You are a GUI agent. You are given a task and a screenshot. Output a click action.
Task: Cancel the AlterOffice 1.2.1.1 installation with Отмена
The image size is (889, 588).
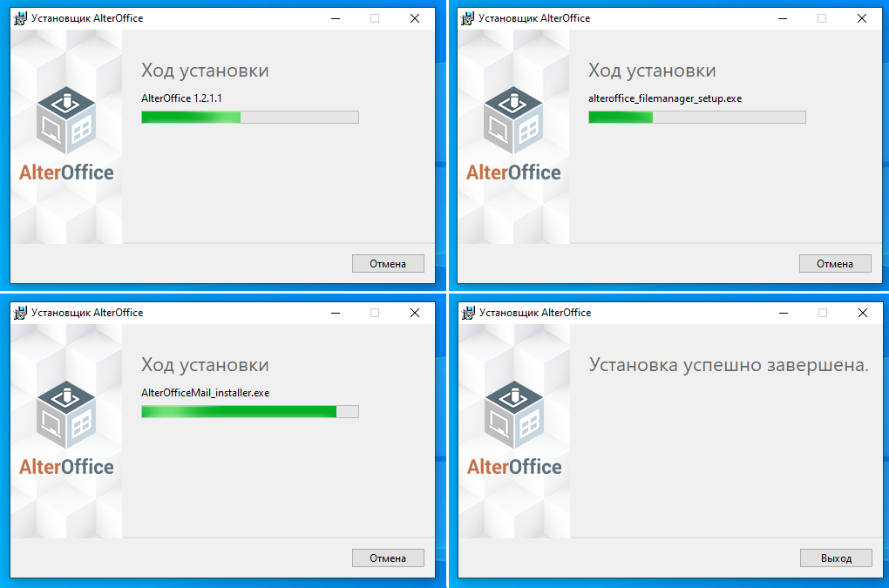[388, 263]
